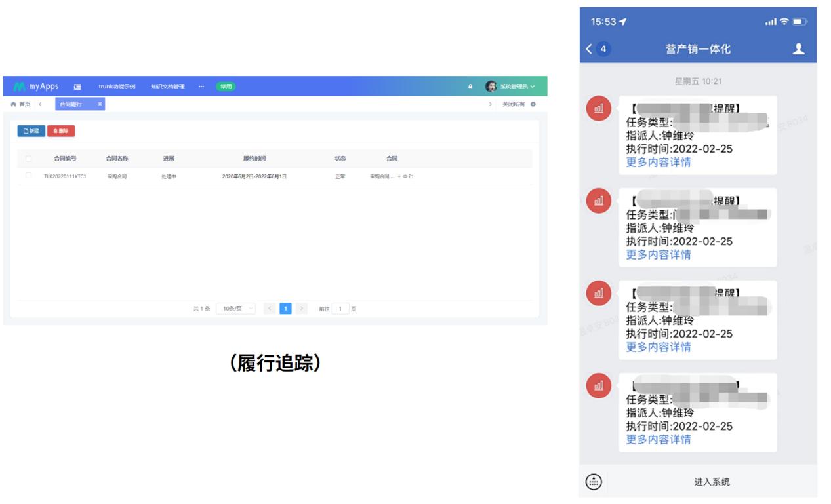Download the 采购合同 attachment via download icon

[x=399, y=176]
